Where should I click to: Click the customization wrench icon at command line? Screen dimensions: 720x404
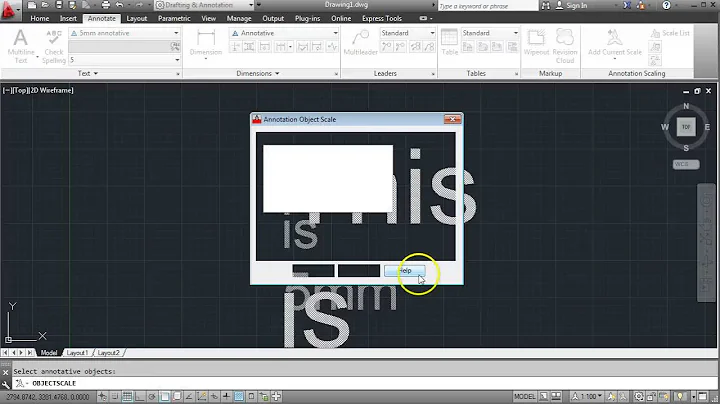tap(6, 384)
